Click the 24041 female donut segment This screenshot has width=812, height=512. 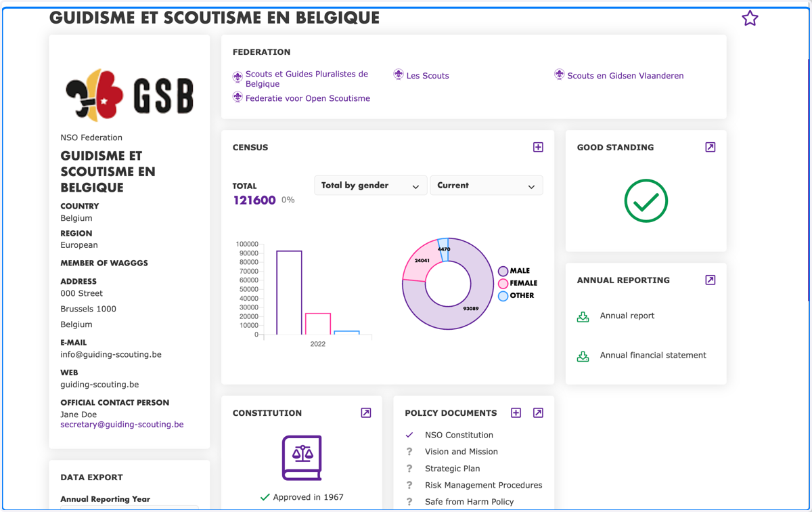[422, 260]
